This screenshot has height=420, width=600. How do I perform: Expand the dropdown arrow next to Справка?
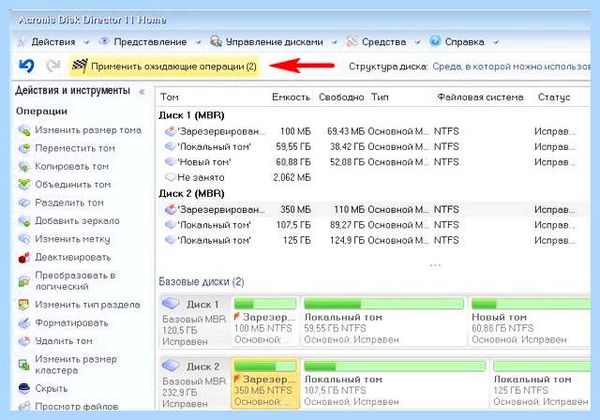click(496, 42)
